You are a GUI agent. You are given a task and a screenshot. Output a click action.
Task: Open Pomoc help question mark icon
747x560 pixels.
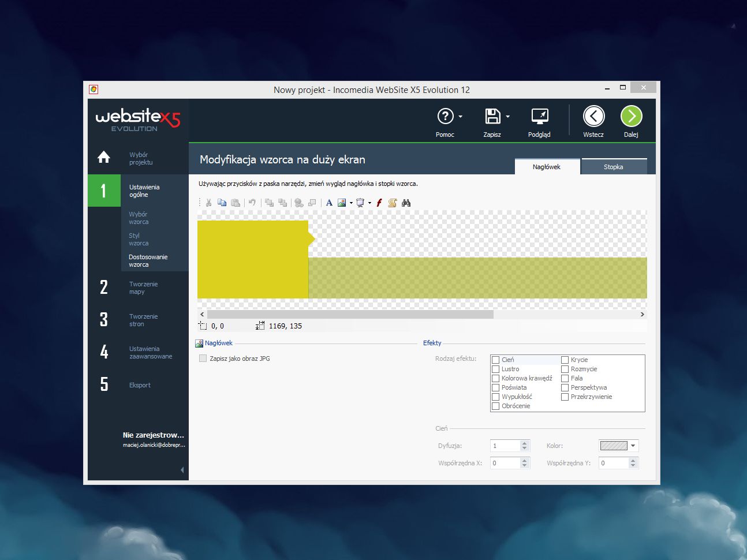pyautogui.click(x=445, y=116)
